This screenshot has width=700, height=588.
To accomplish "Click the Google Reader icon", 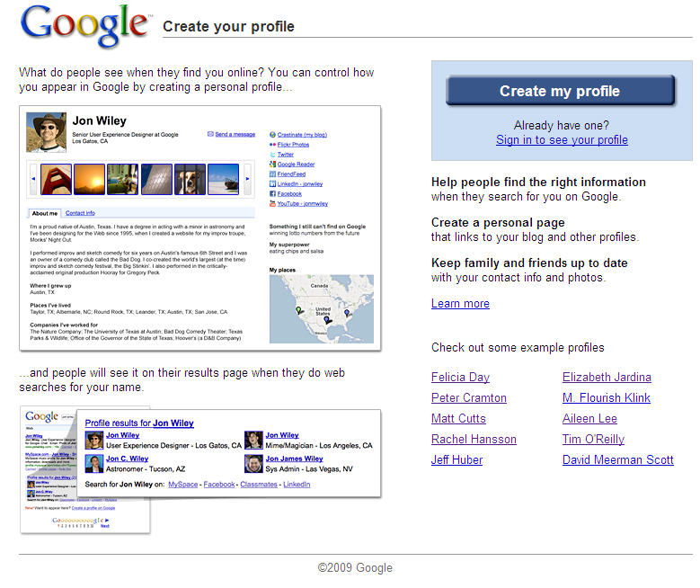I will pyautogui.click(x=272, y=164).
